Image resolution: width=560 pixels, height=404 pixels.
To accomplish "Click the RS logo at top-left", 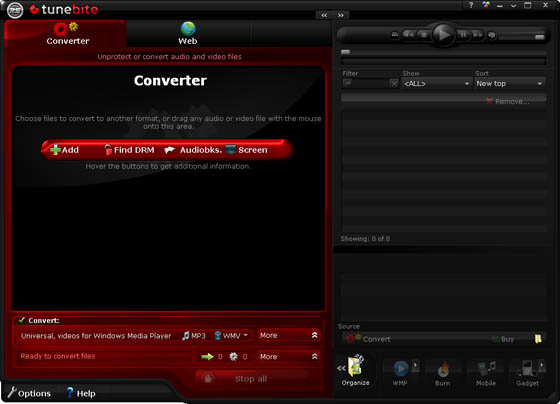I will point(15,10).
